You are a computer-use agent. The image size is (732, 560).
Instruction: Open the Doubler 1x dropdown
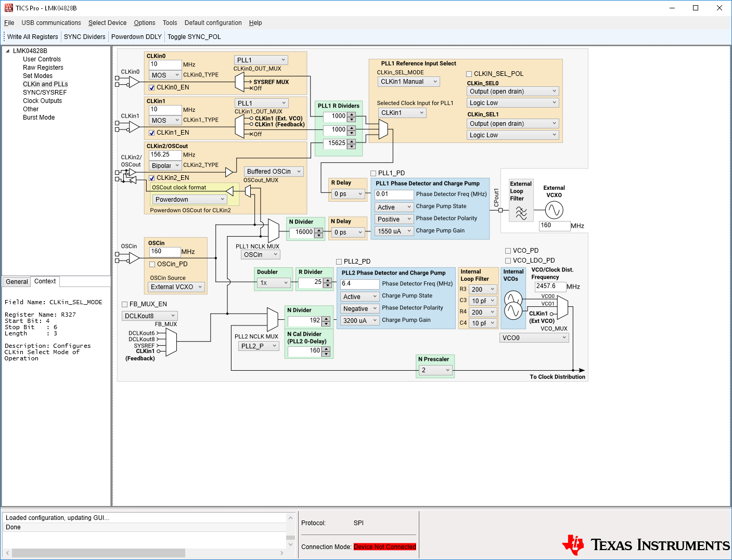(274, 283)
